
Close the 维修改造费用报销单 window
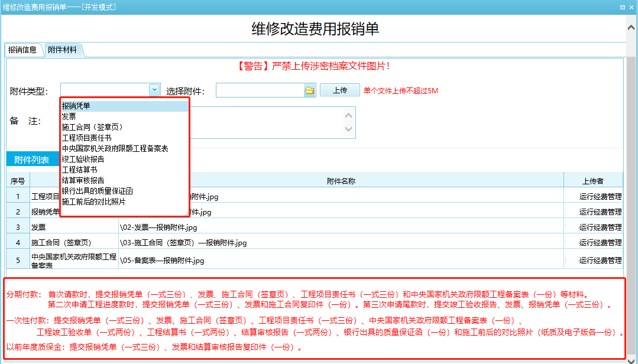631,7
